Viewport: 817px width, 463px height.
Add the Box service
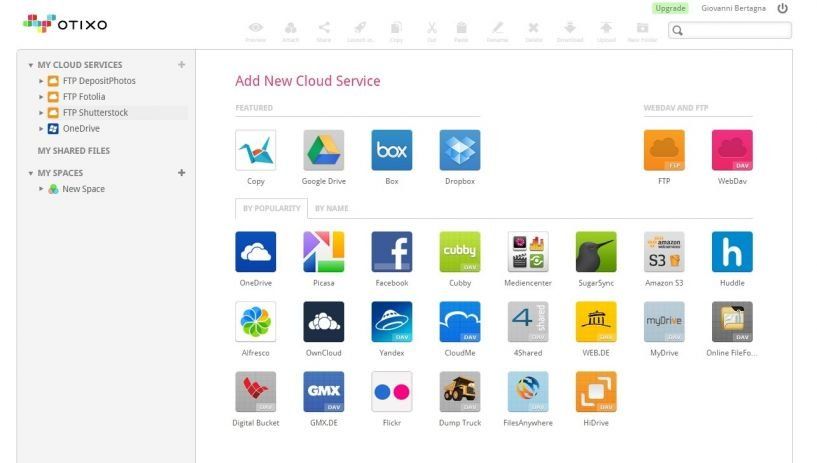(392, 150)
